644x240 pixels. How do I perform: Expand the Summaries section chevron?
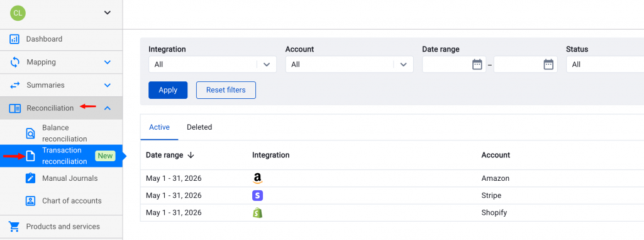108,85
